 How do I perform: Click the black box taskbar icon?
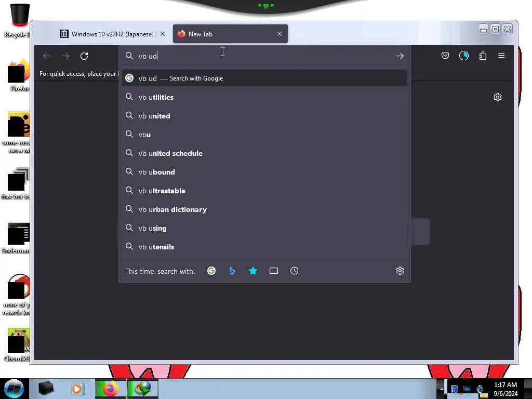(x=46, y=389)
